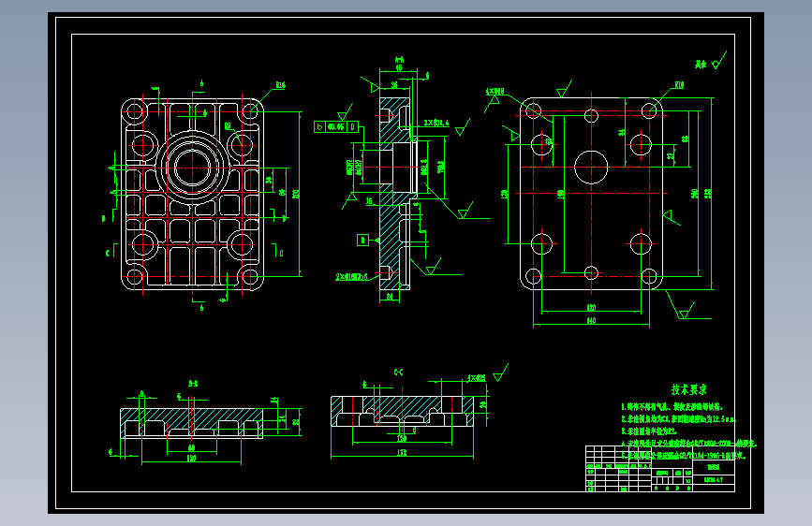Click the 4XΦ25 callout above section C-C

click(x=477, y=378)
